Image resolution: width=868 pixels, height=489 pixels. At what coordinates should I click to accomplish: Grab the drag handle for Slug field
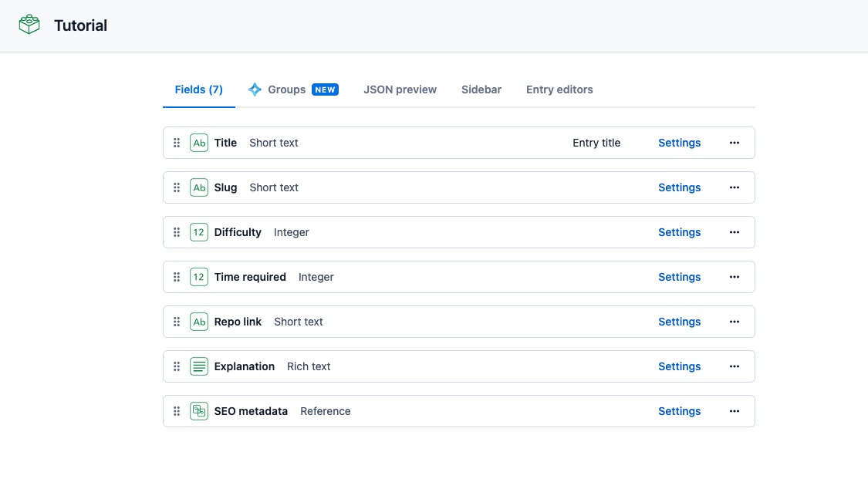[177, 187]
